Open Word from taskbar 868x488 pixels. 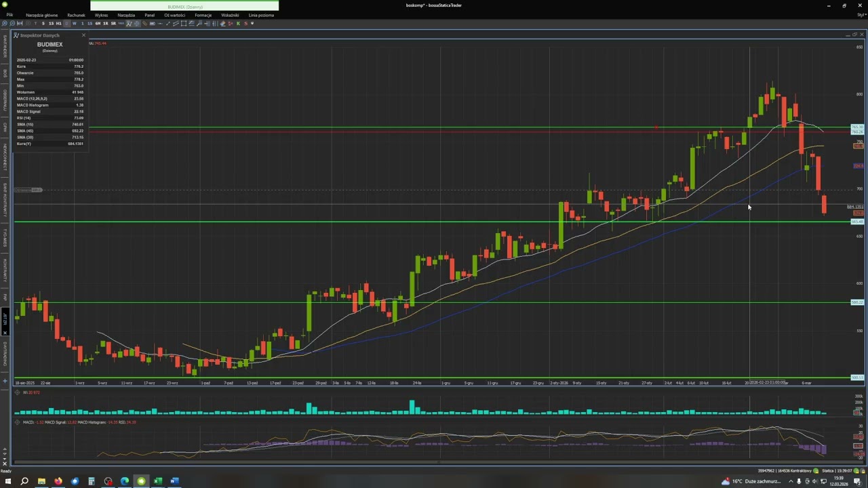pos(174,481)
